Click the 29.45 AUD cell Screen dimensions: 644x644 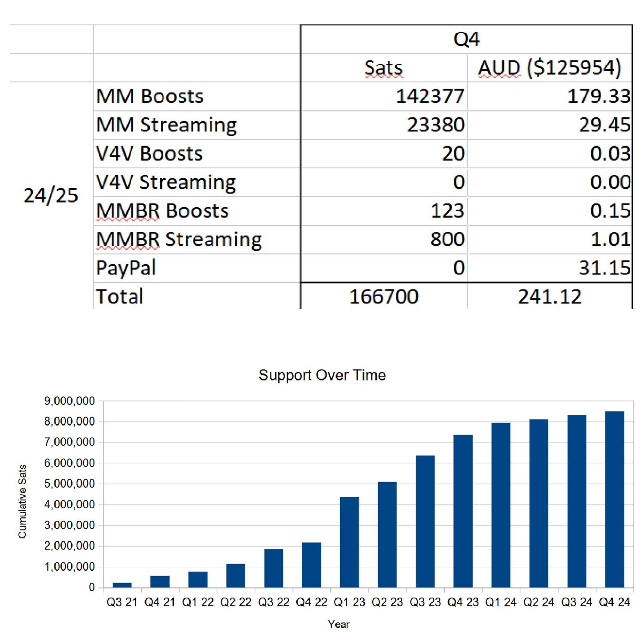click(550, 125)
